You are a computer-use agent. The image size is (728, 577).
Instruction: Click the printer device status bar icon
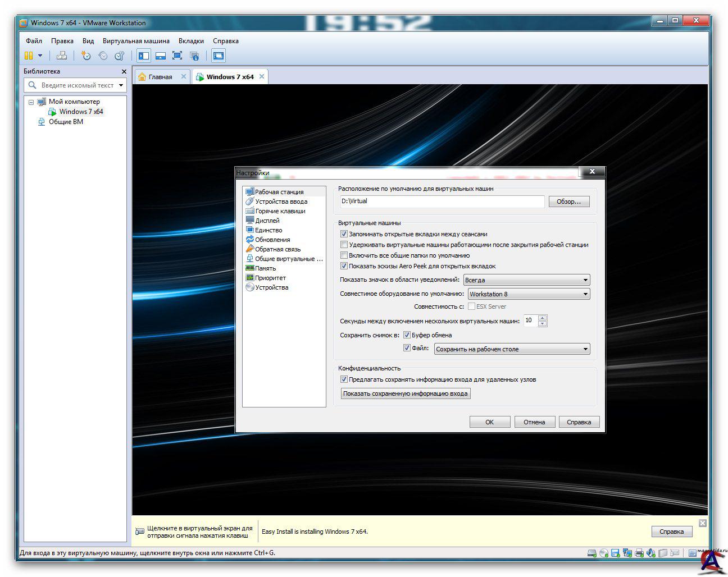(x=639, y=553)
